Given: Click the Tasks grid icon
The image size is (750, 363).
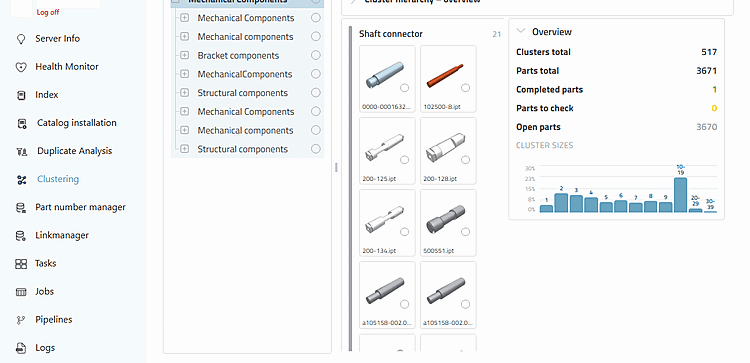Looking at the screenshot, I should [x=21, y=264].
